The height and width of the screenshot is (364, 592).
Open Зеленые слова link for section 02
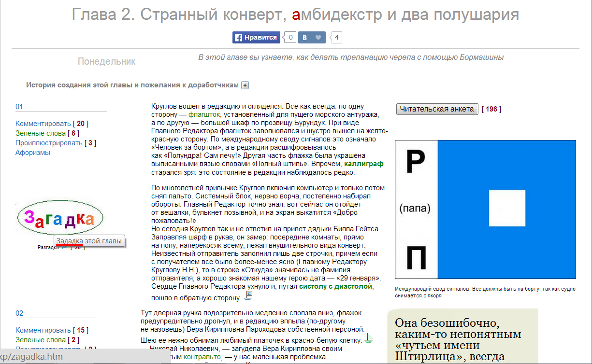(x=40, y=340)
